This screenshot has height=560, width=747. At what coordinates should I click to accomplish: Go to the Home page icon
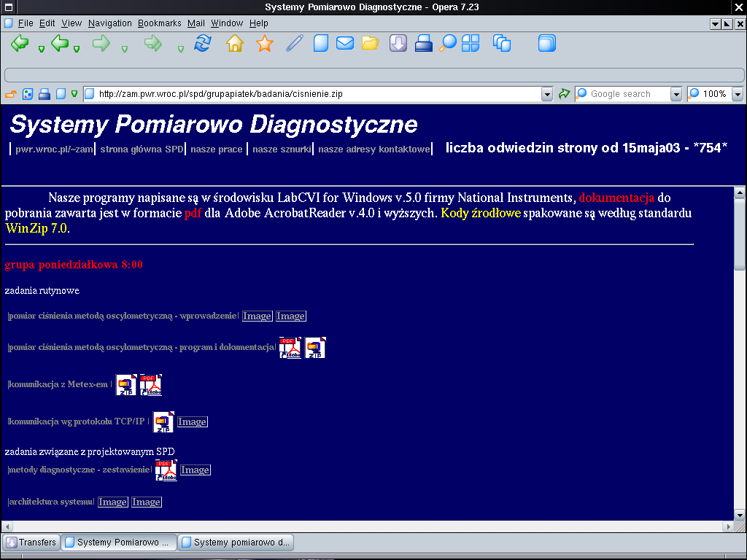[x=234, y=44]
